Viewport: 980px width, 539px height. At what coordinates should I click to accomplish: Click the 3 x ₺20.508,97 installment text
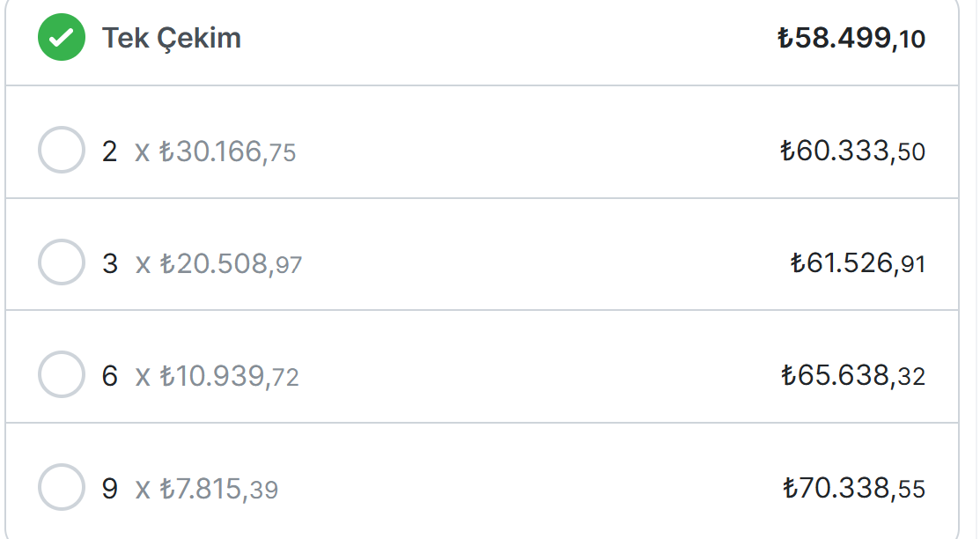coord(202,264)
